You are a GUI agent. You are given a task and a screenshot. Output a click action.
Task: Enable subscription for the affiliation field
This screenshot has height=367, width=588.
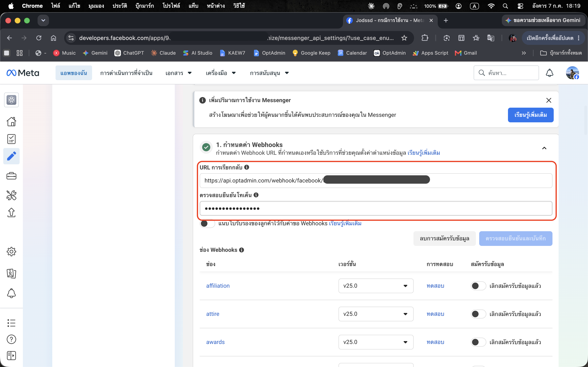pos(478,286)
